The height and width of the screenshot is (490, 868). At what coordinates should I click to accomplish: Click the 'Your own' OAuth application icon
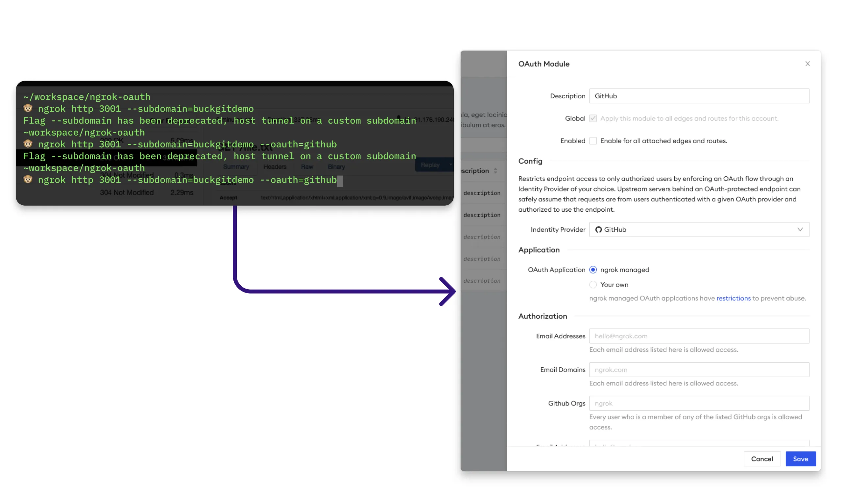click(x=593, y=285)
